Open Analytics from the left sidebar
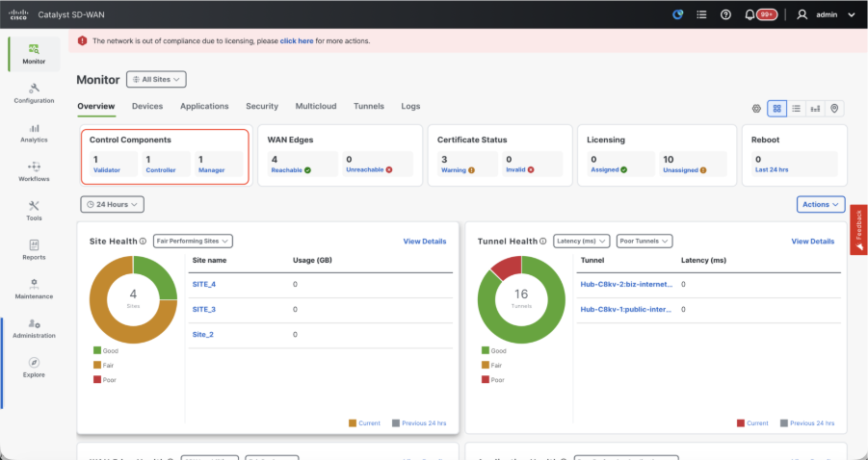The width and height of the screenshot is (868, 460). (x=34, y=133)
